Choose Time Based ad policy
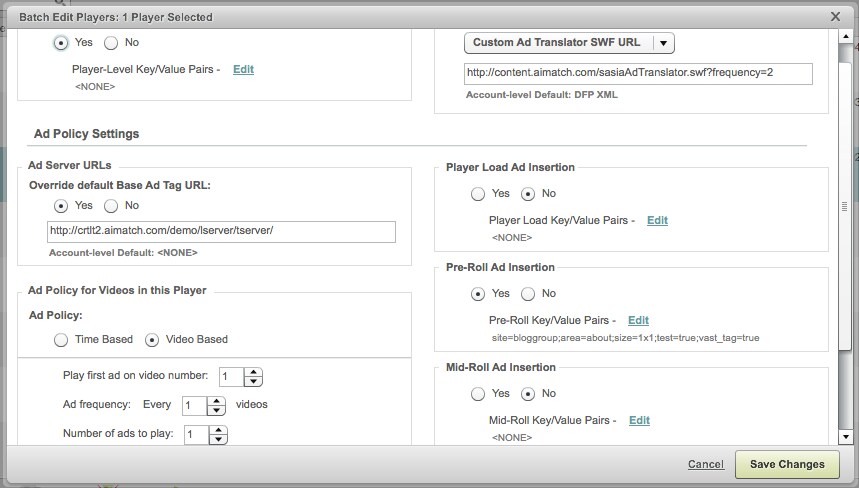The height and width of the screenshot is (488, 859). [x=62, y=340]
